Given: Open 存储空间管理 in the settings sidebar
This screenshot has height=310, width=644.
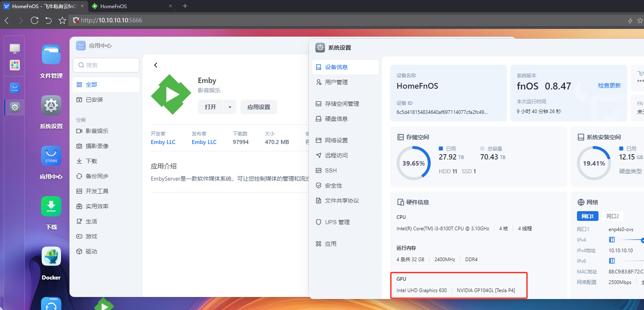Looking at the screenshot, I should click(342, 104).
